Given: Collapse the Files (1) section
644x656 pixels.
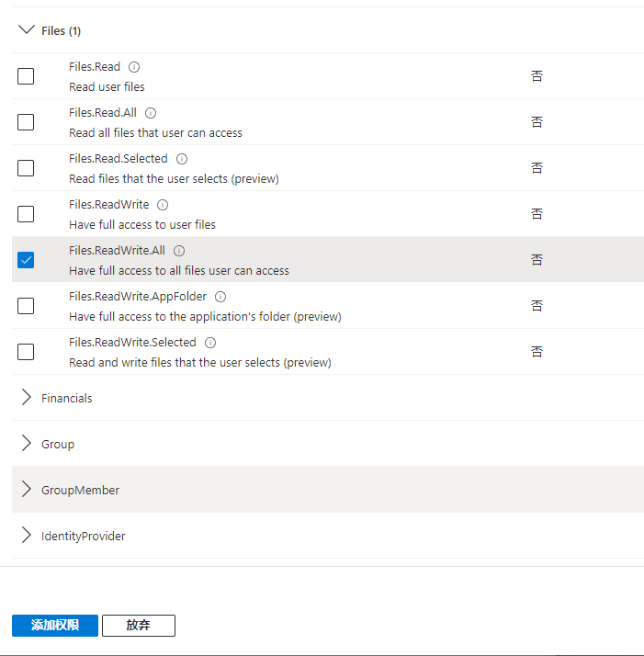Looking at the screenshot, I should click(x=27, y=30).
